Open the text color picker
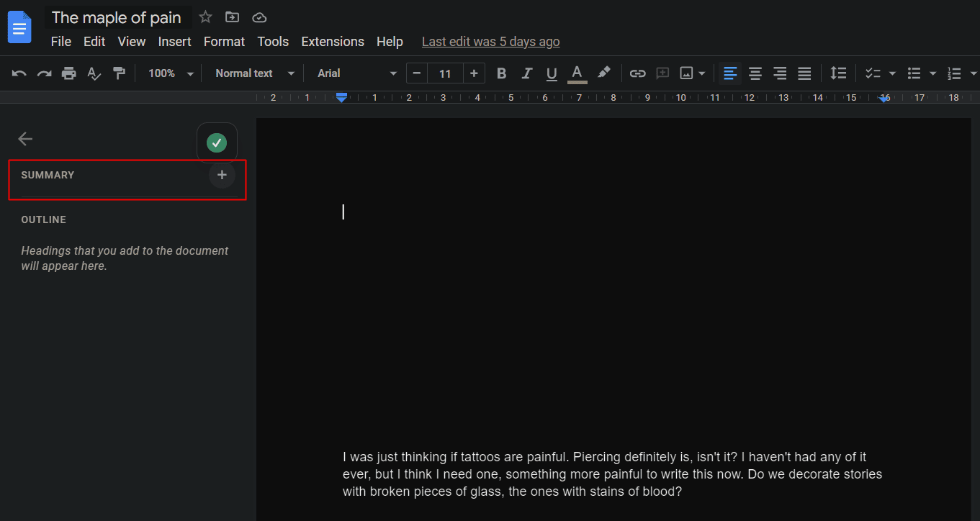 [x=577, y=73]
